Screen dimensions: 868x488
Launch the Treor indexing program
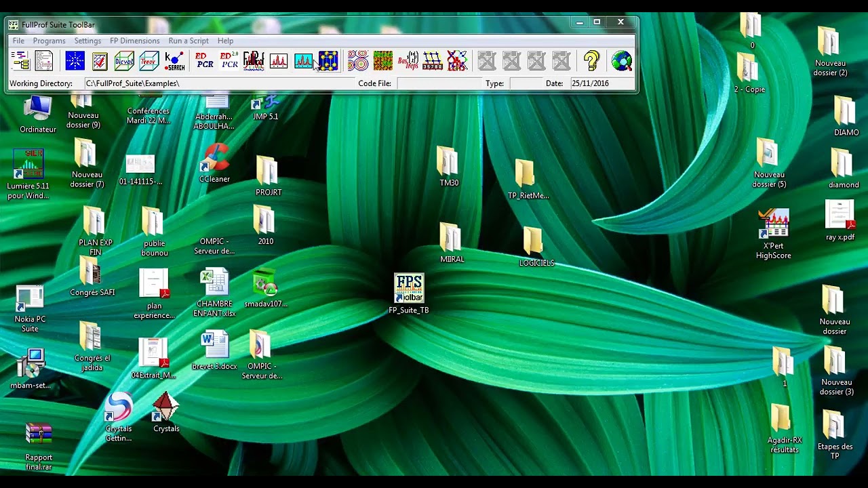pos(149,61)
